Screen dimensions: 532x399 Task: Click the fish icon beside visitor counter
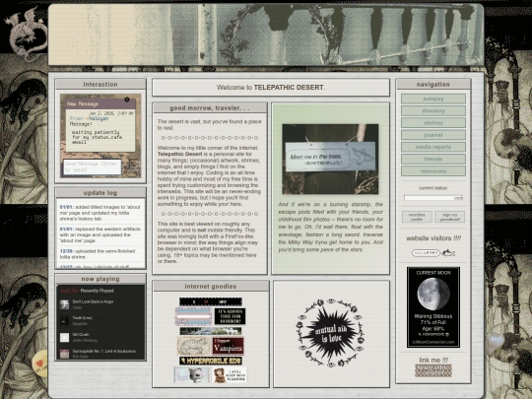pyautogui.click(x=448, y=253)
